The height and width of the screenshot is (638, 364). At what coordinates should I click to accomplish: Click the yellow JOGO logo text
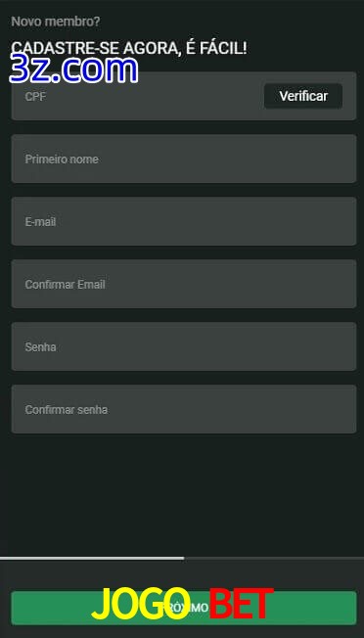coord(141,604)
